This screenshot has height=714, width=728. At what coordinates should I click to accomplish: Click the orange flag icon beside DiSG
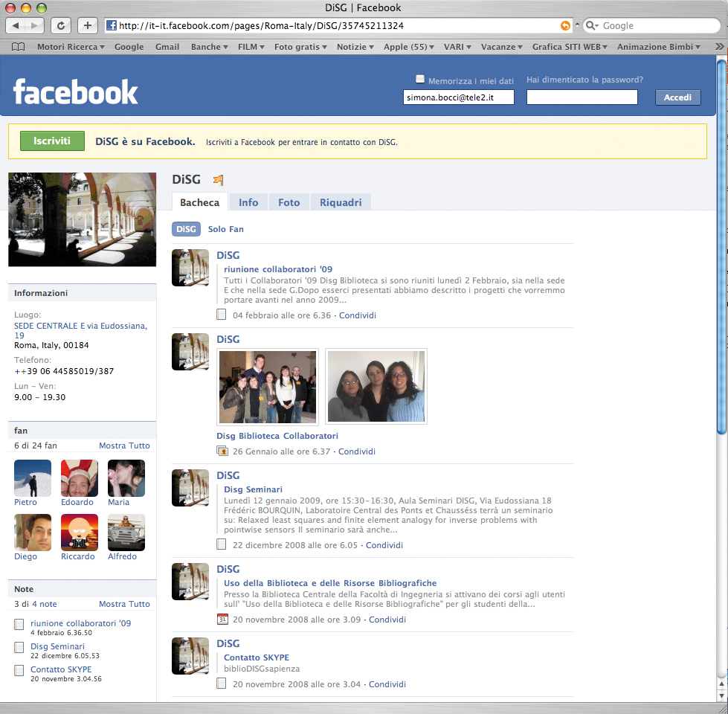click(x=218, y=180)
